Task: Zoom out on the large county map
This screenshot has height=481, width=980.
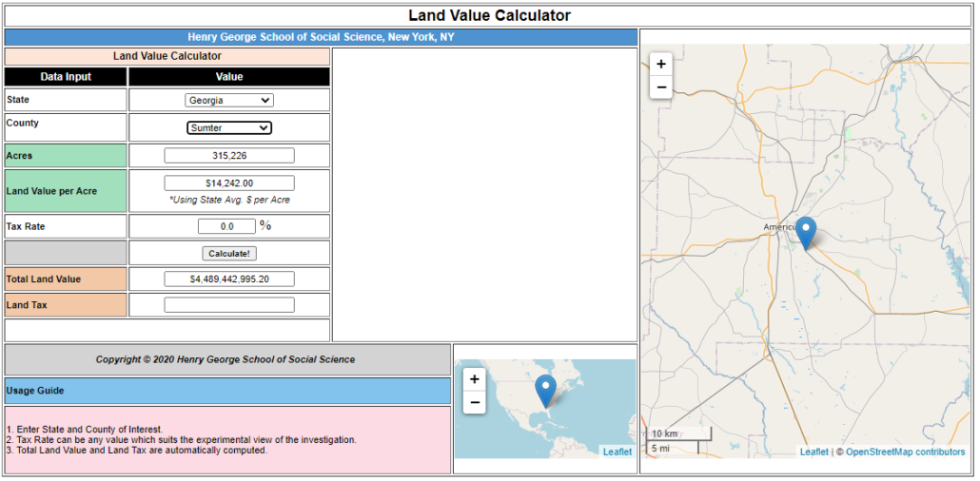Action: tap(661, 87)
